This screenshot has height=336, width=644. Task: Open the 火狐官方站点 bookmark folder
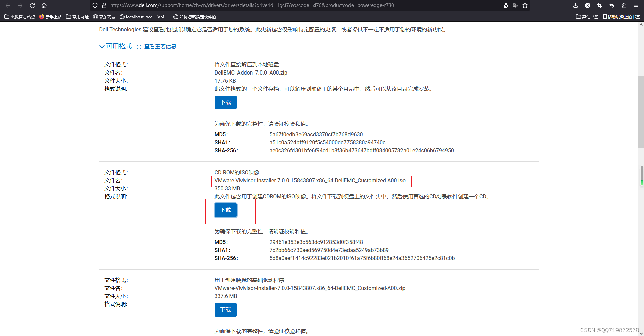point(19,17)
